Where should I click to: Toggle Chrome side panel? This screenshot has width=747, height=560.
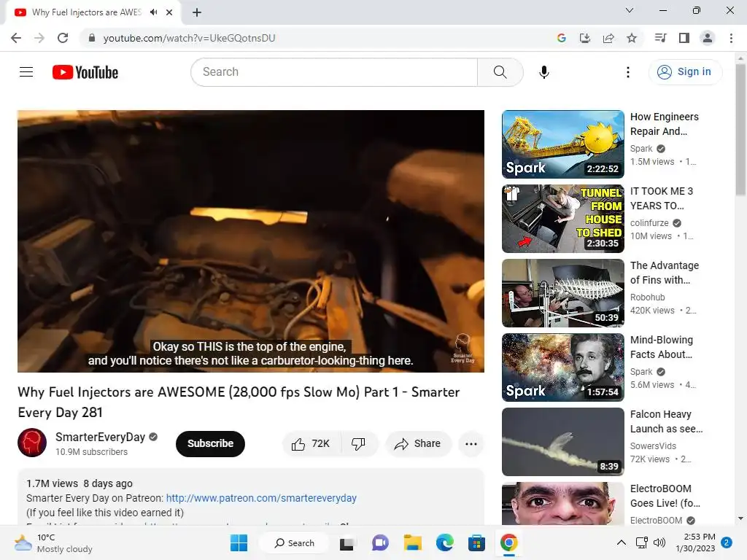click(684, 38)
